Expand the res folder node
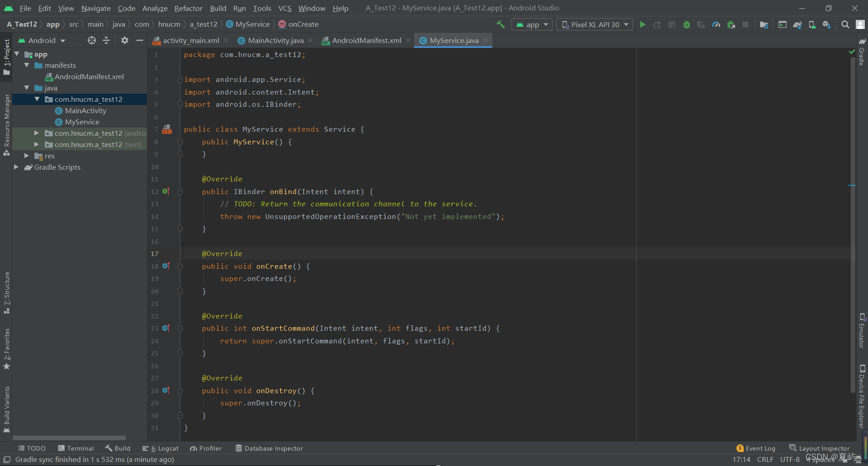The height and width of the screenshot is (466, 868). point(27,156)
